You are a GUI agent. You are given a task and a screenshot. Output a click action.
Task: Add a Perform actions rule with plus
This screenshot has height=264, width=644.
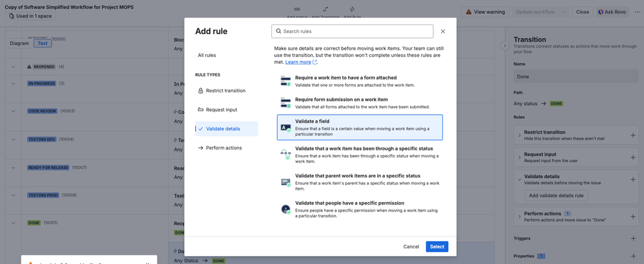pyautogui.click(x=632, y=216)
